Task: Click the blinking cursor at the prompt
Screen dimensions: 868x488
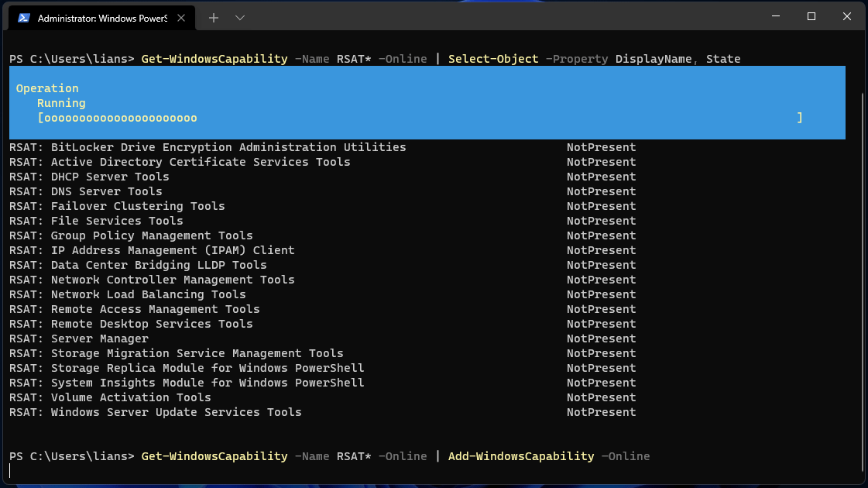Action: [10, 470]
